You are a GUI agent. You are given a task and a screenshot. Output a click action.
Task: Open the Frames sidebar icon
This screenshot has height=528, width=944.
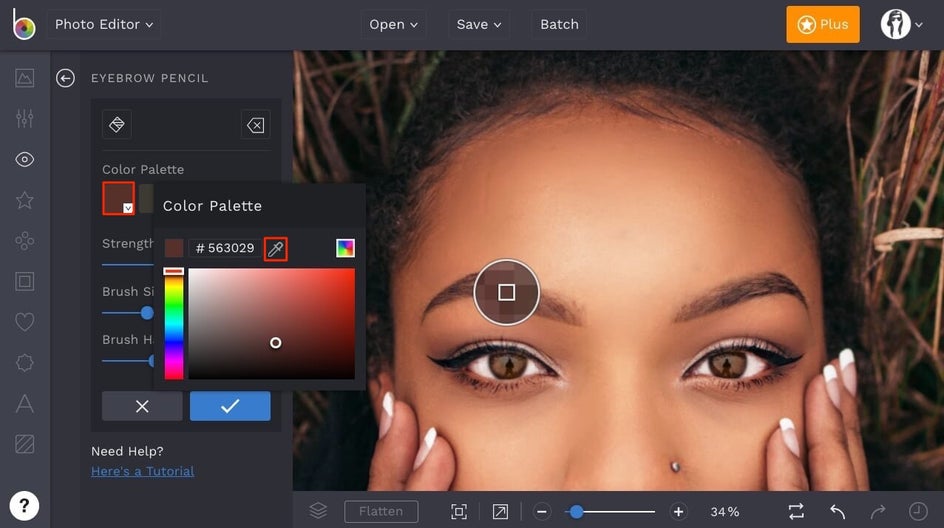(25, 281)
